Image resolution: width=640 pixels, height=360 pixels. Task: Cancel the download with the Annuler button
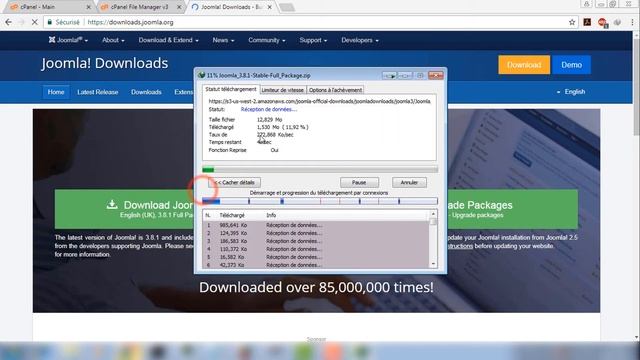coord(409,182)
